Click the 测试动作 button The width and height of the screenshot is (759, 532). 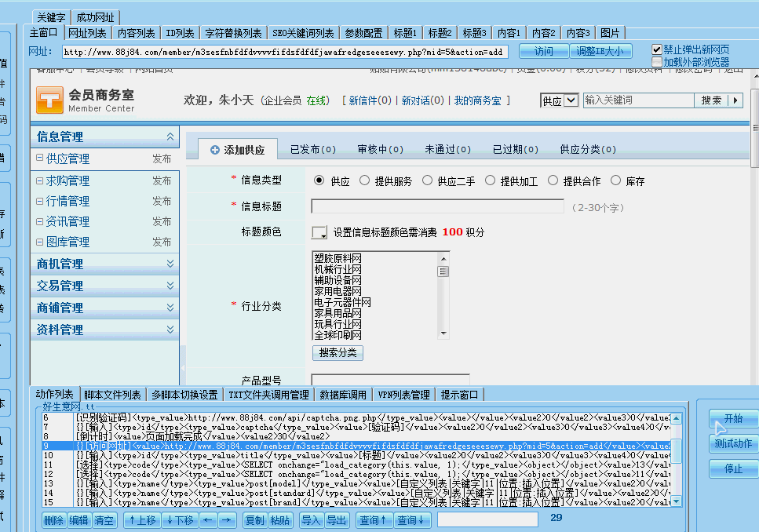pos(733,443)
